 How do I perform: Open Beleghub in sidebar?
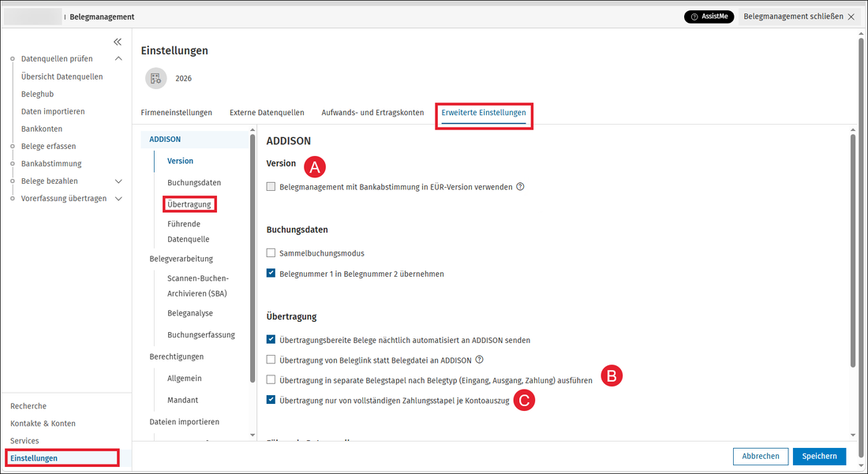coord(38,94)
